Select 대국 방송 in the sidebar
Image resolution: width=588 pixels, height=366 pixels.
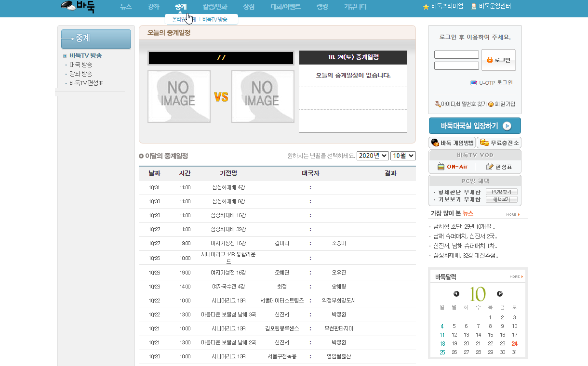pyautogui.click(x=80, y=65)
